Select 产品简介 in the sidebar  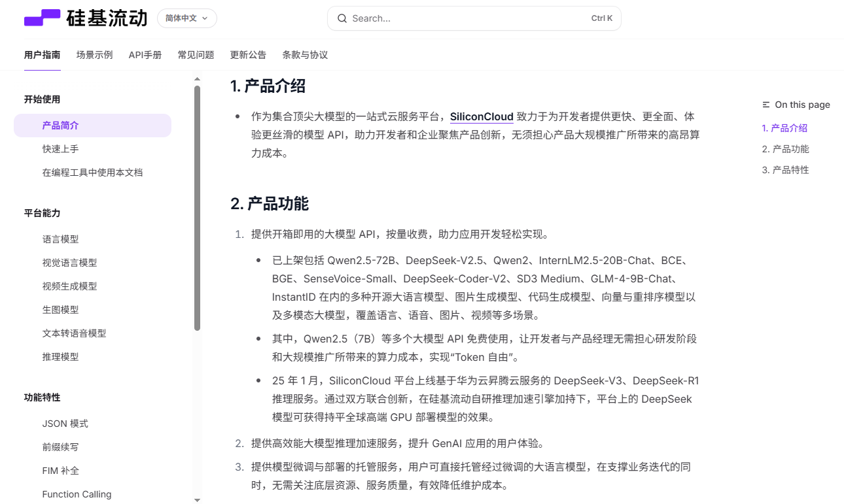[x=92, y=126]
